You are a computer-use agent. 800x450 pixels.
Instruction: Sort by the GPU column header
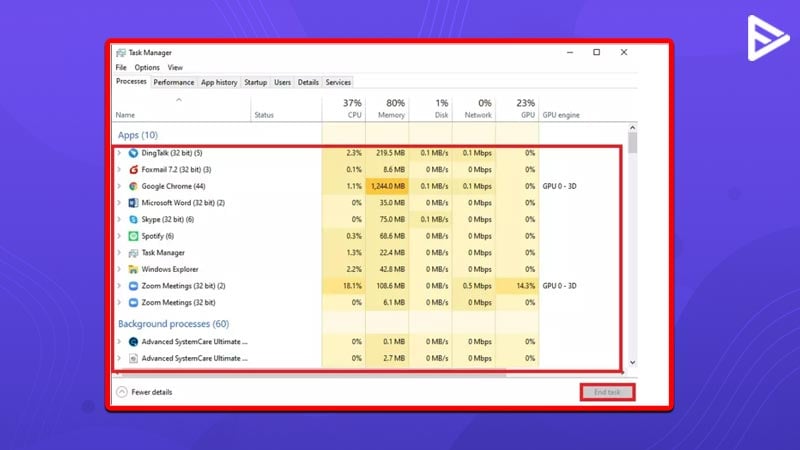[517, 109]
